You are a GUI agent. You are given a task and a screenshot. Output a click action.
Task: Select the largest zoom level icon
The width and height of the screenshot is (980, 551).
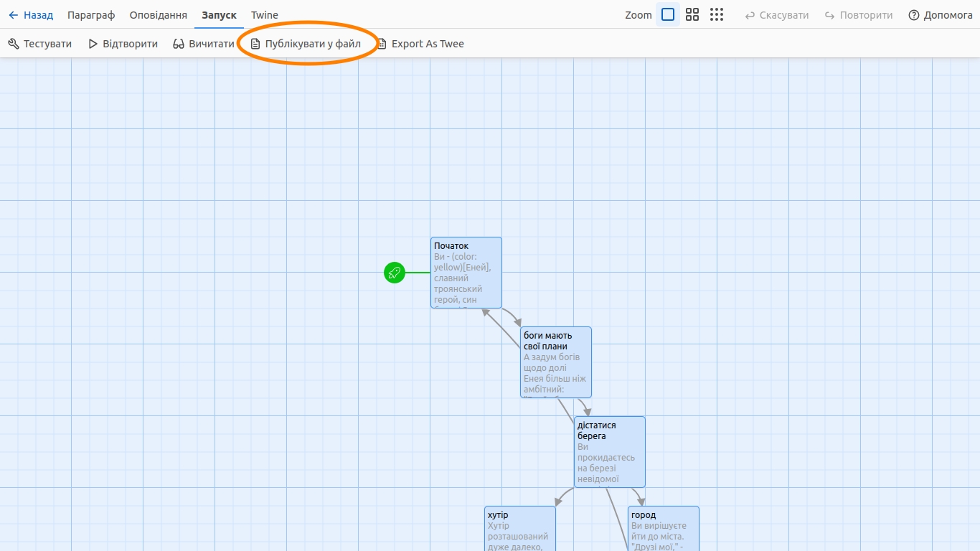tap(668, 15)
